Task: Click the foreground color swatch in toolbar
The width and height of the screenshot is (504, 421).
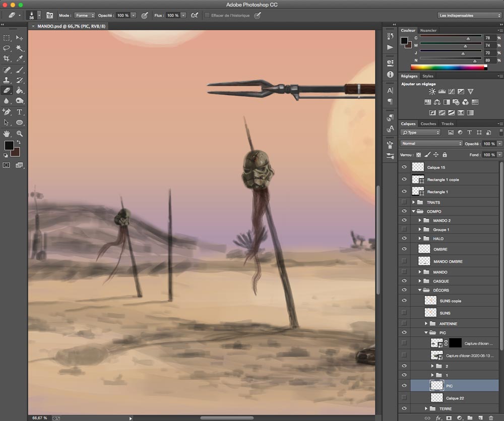Action: point(9,146)
